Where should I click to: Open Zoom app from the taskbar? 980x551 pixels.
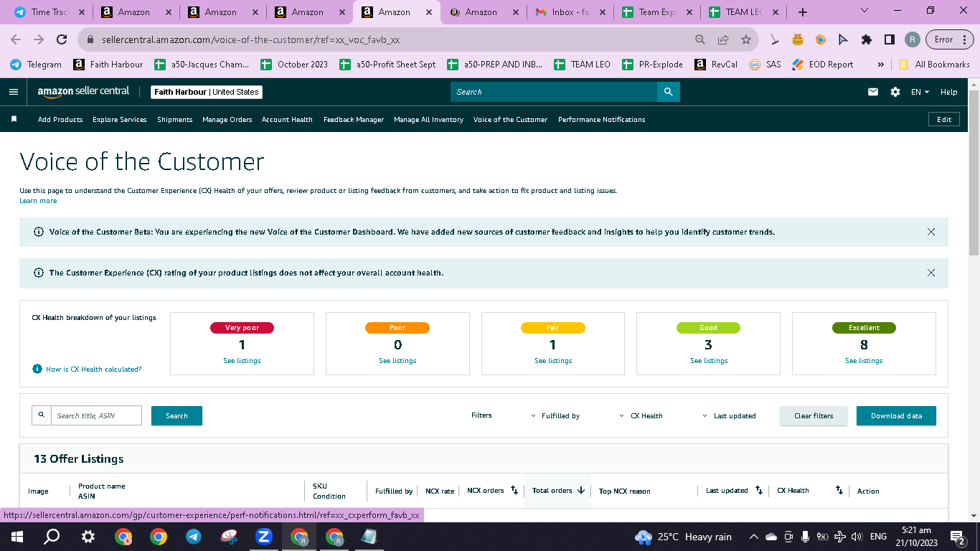click(263, 536)
